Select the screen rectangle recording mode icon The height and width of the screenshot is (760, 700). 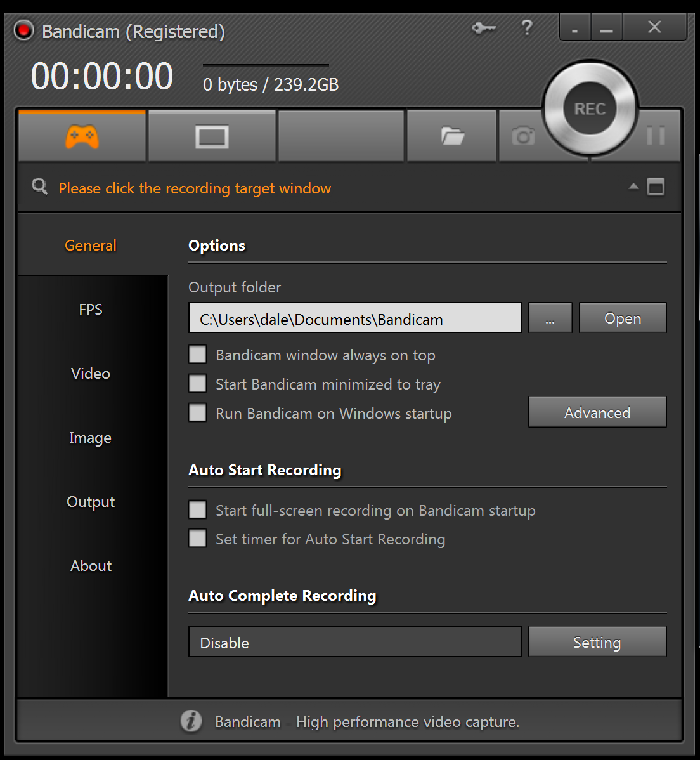(x=212, y=136)
